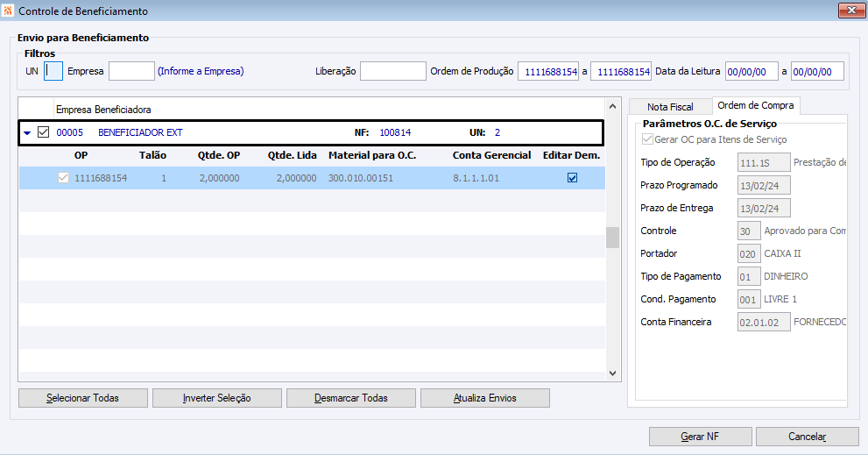Click the Qtde. OP column header
Screen dimensions: 868x455
click(x=219, y=155)
